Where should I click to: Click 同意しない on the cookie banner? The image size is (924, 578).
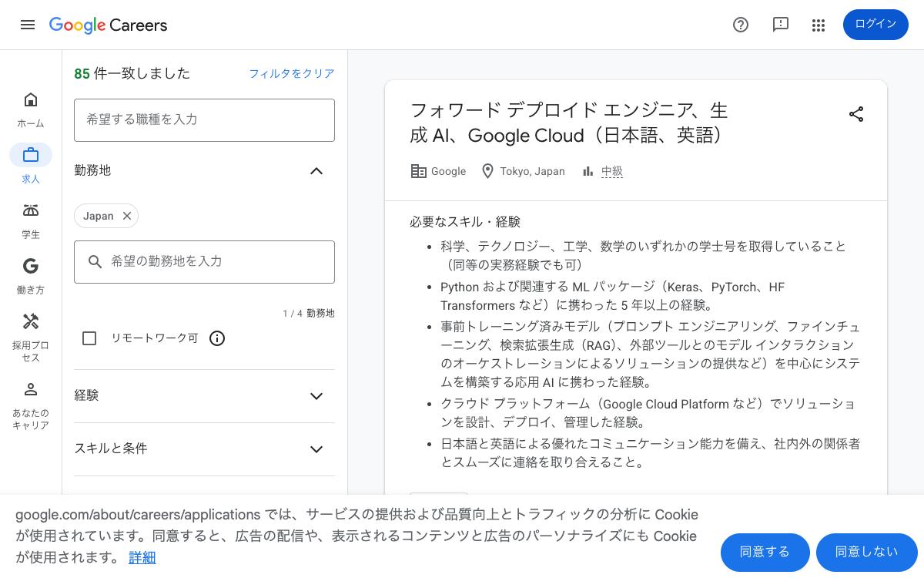point(866,552)
